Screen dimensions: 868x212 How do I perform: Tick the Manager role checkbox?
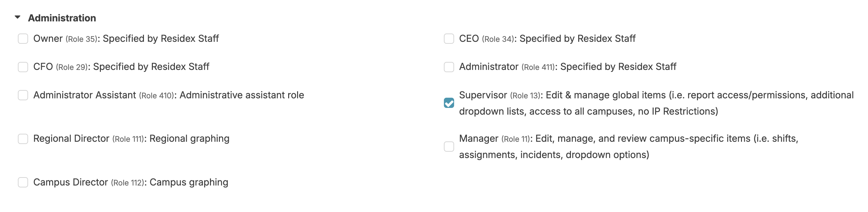click(x=449, y=147)
